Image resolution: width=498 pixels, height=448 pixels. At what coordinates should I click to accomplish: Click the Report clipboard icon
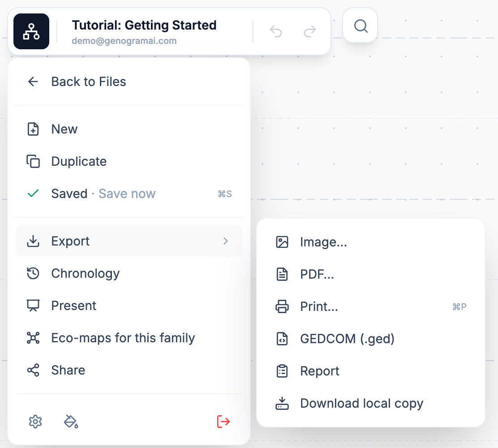[x=282, y=371]
